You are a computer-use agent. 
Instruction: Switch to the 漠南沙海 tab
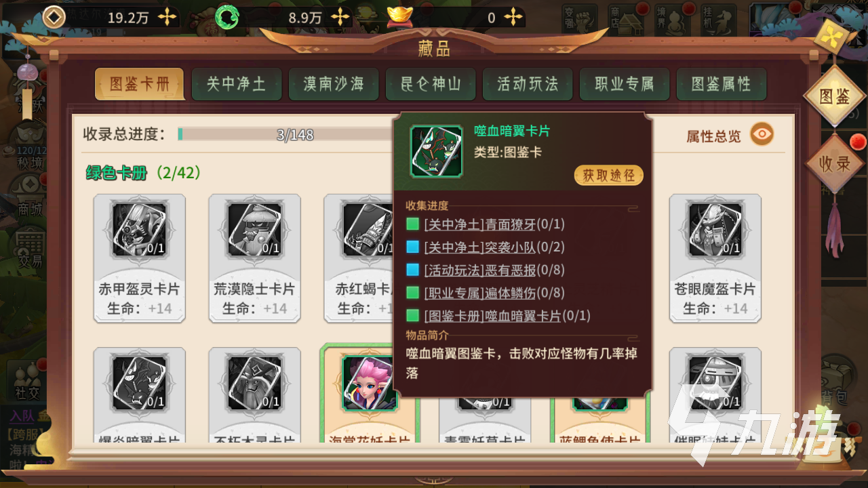click(333, 84)
